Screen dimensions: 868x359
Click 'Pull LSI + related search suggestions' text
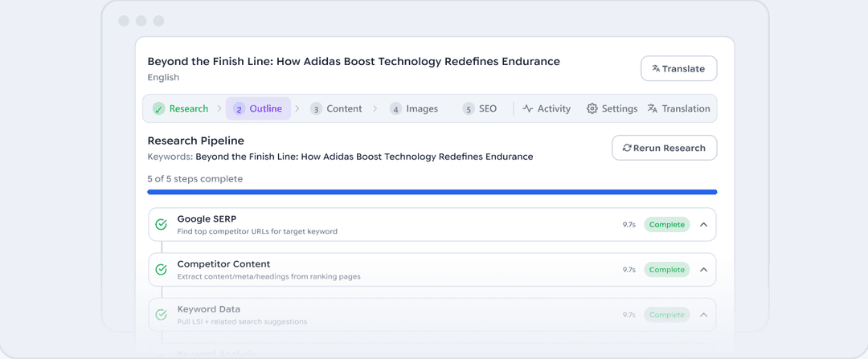tap(242, 321)
